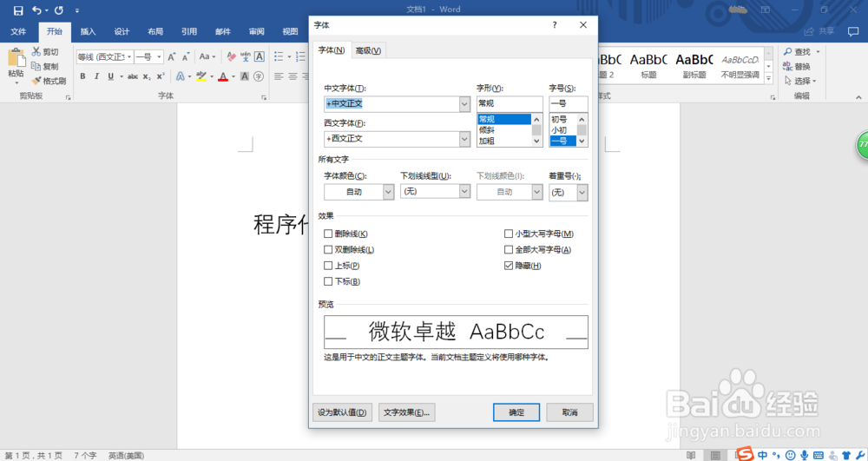Apply superscript x² in ribbon

pyautogui.click(x=161, y=76)
